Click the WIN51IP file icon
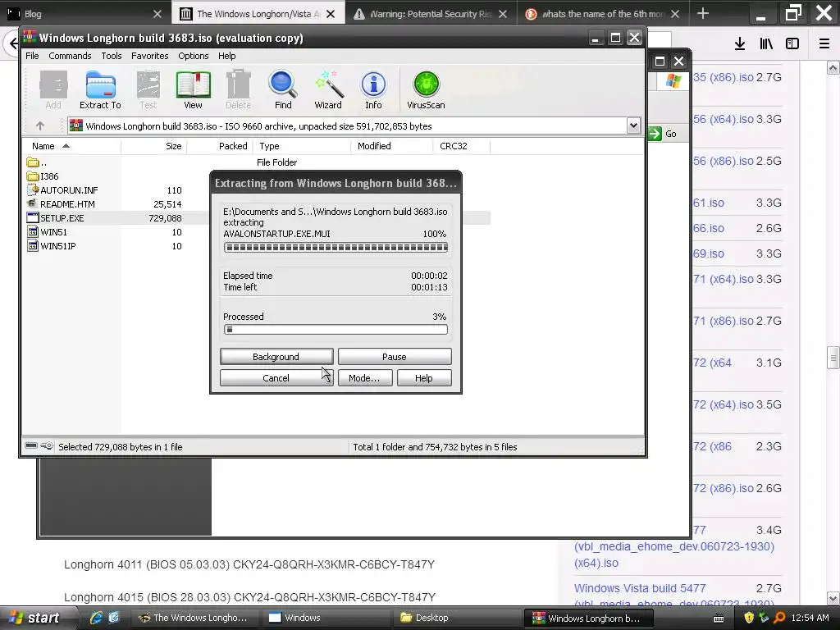The width and height of the screenshot is (840, 630). point(33,245)
